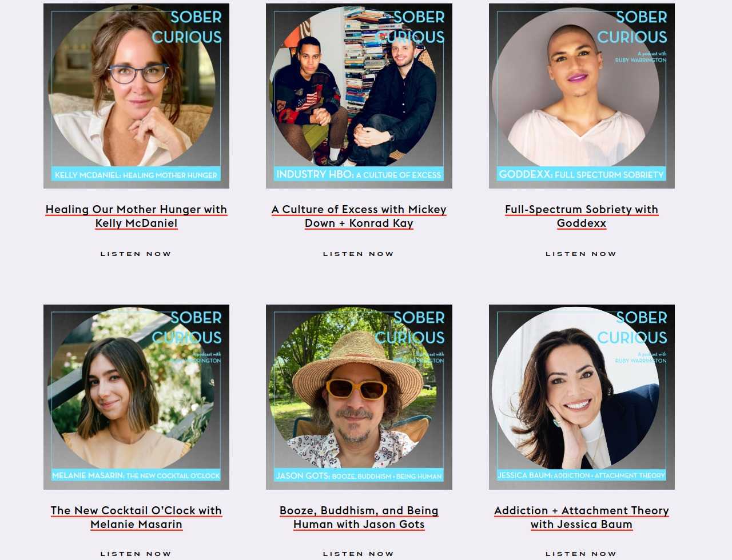This screenshot has height=560, width=732.
Task: Click Listen Now under Mickey Down episode
Action: pos(359,254)
